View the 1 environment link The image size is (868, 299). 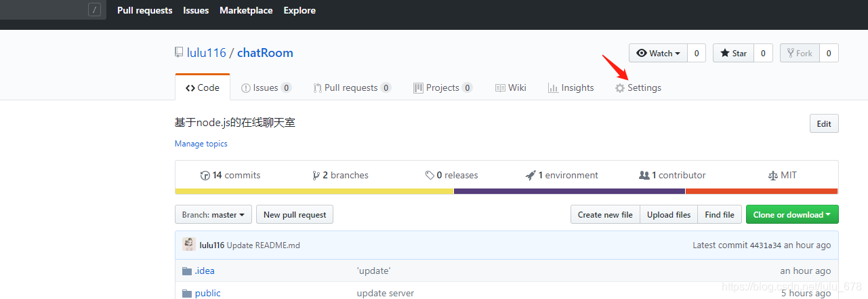(562, 175)
